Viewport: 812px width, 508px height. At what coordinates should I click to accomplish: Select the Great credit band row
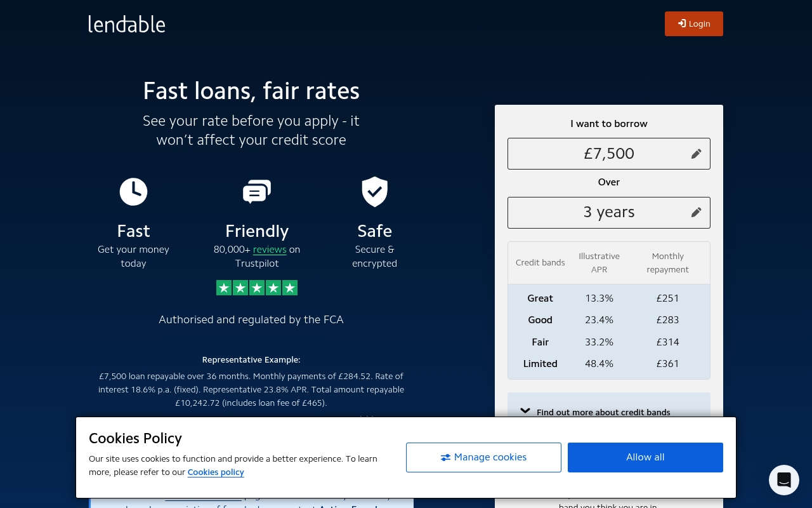coord(608,298)
